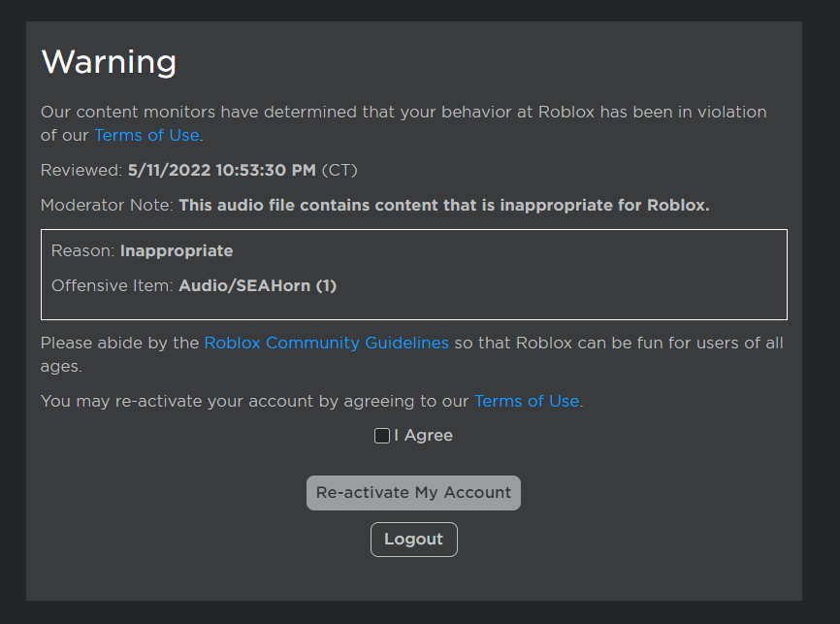Click the I Agree label text
Image resolution: width=840 pixels, height=624 pixels.
point(423,436)
